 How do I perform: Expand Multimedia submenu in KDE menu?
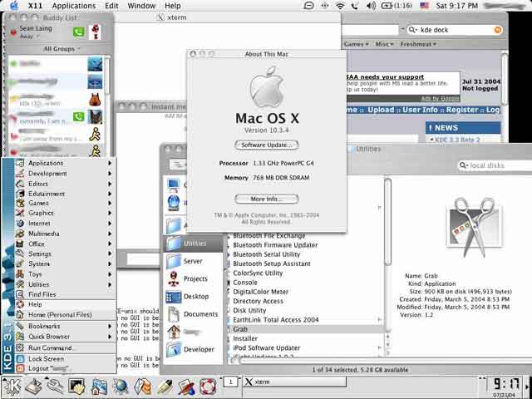[65, 234]
